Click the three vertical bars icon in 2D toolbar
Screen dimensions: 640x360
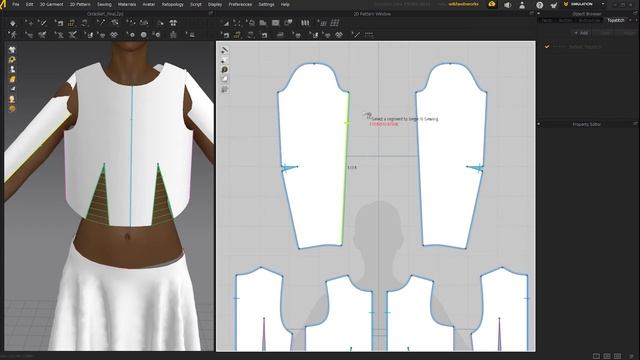(x=305, y=23)
